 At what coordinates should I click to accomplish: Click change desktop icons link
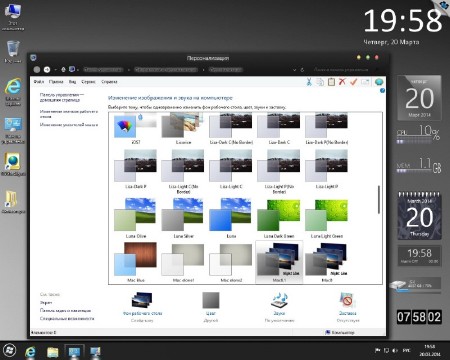point(69,114)
